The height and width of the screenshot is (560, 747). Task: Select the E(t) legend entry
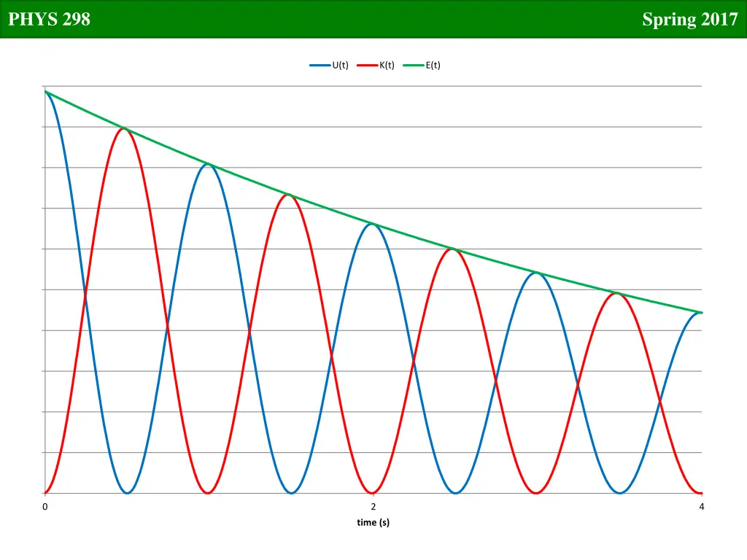[422, 65]
